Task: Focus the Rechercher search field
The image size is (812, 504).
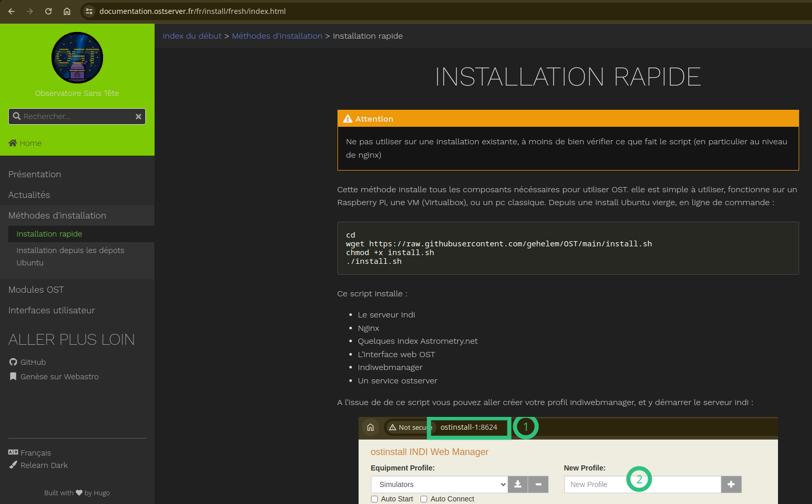Action: (77, 116)
